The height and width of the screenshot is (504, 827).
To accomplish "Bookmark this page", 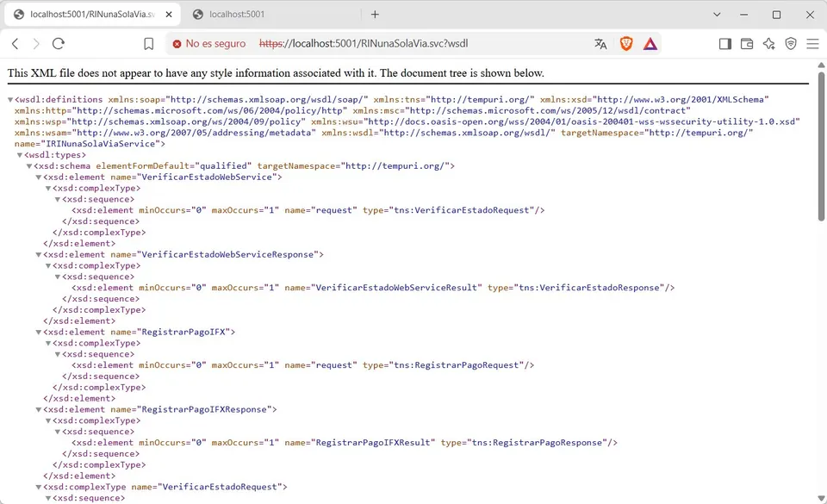I will coord(149,44).
